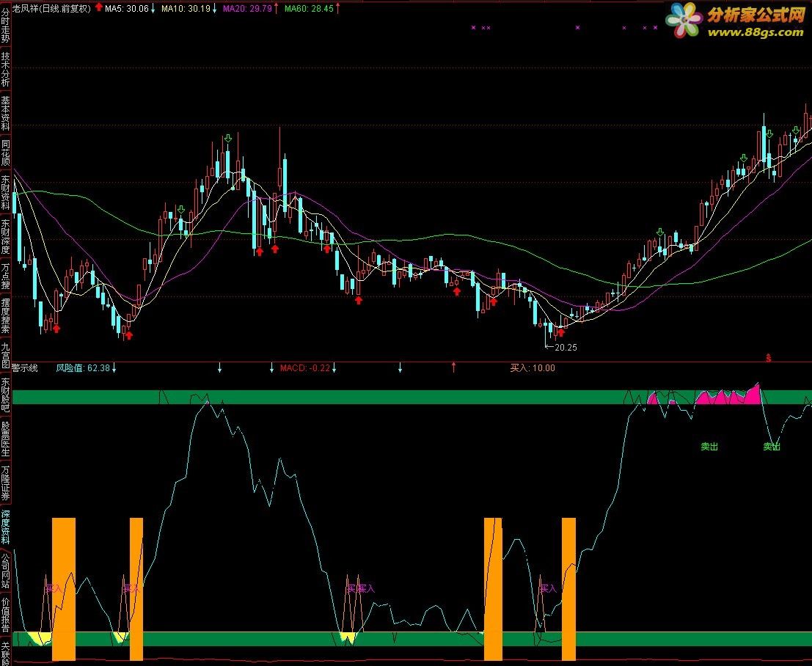Click the 老凤祥(日线.前复权) chart title
812x666 pixels.
click(x=52, y=9)
